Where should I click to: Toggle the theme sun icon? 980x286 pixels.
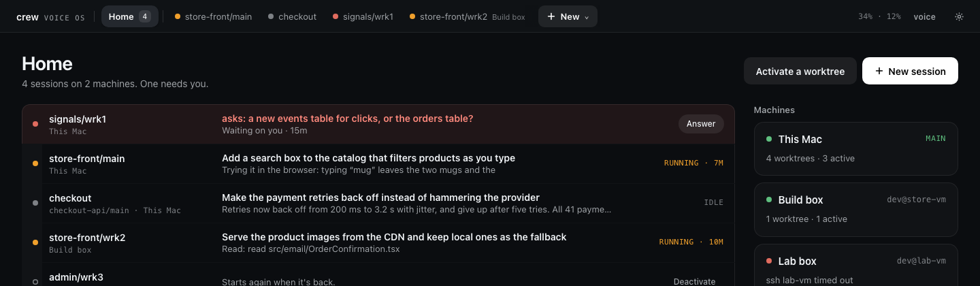click(959, 16)
